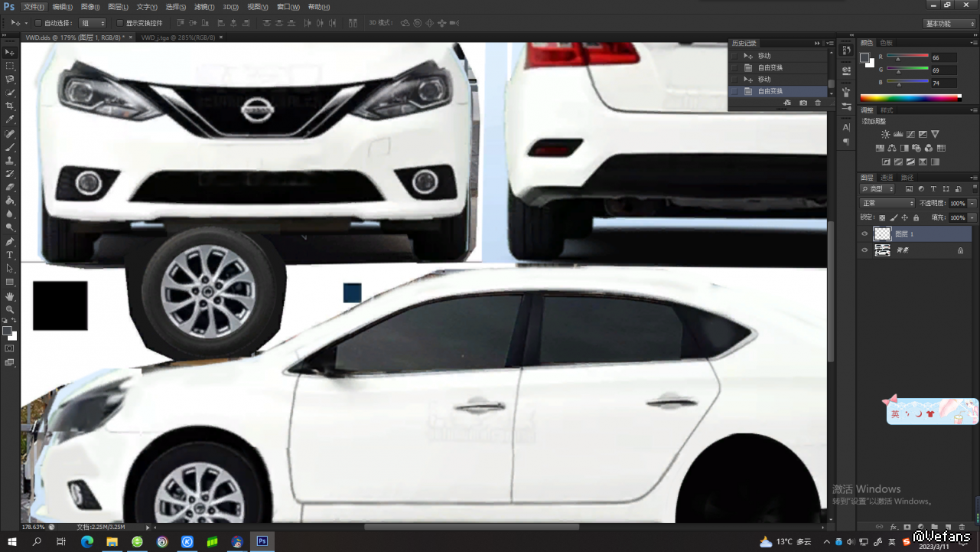
Task: Check the 显示变换控件 option
Action: pos(120,23)
